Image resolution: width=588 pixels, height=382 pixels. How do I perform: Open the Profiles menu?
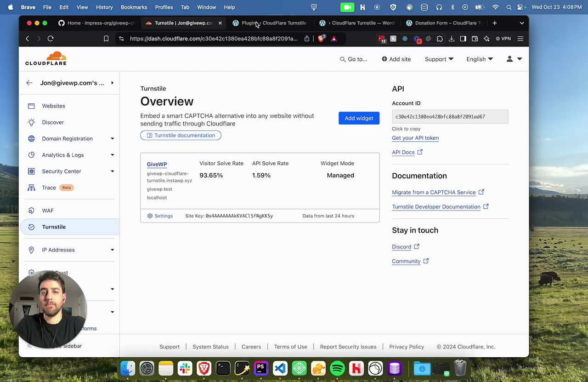[164, 7]
